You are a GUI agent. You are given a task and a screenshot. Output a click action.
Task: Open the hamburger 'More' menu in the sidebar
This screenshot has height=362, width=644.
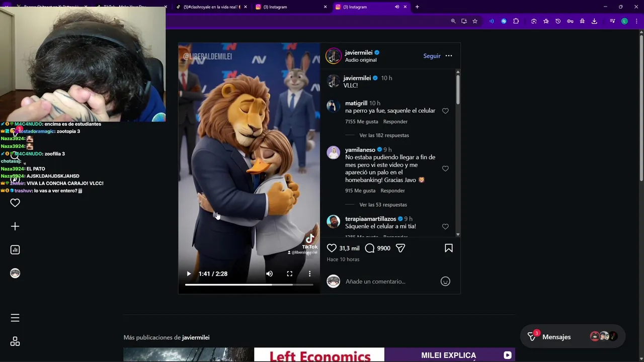pyautogui.click(x=15, y=318)
